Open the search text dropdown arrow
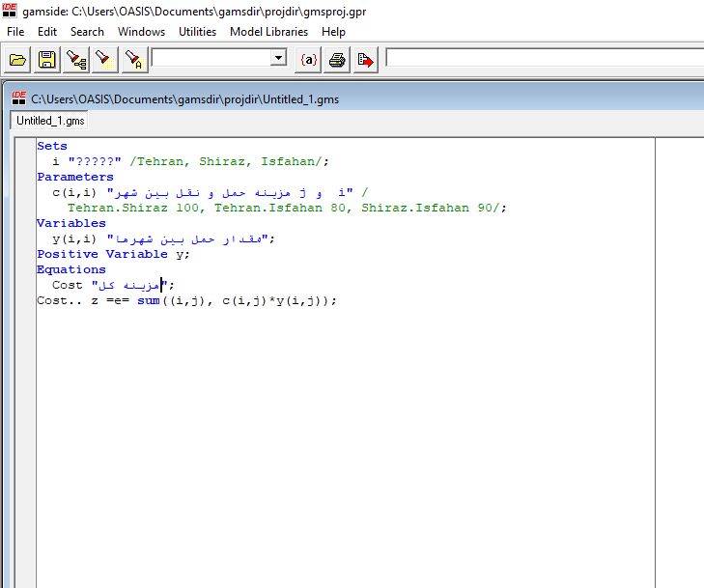The height and width of the screenshot is (588, 704). 278,58
